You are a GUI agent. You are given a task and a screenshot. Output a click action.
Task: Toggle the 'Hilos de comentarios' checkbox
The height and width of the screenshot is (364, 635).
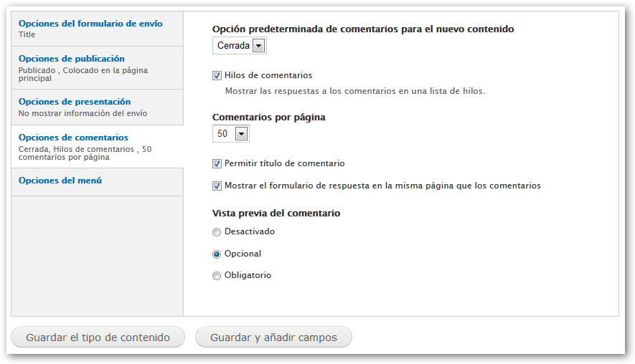(217, 75)
